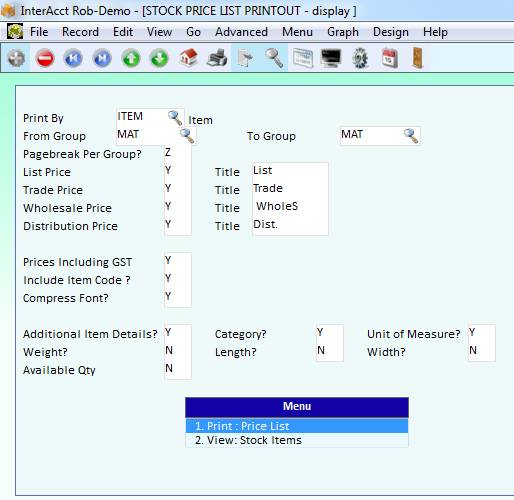Click the List Price title input field
This screenshot has width=514, height=500.
pos(290,171)
